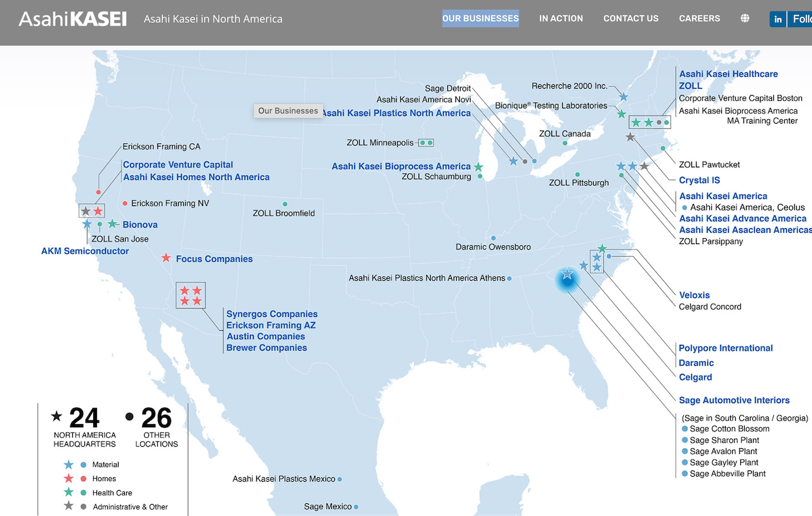Click the Asahi Kasei Healthcare link

pyautogui.click(x=728, y=74)
